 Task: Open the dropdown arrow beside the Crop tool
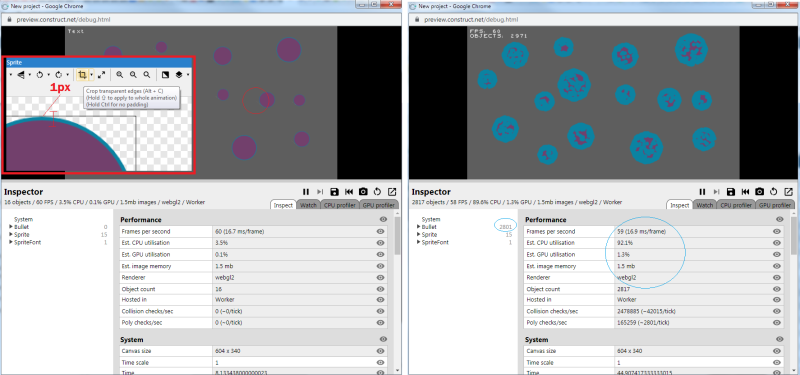[91, 75]
